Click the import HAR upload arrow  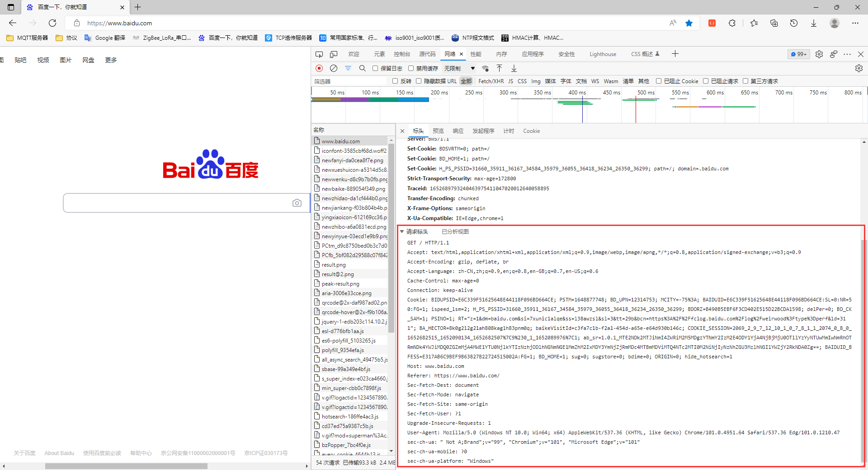coord(500,68)
